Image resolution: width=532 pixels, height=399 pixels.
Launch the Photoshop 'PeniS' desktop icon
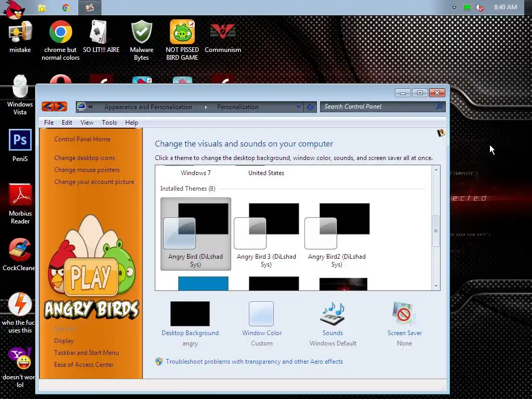point(20,145)
